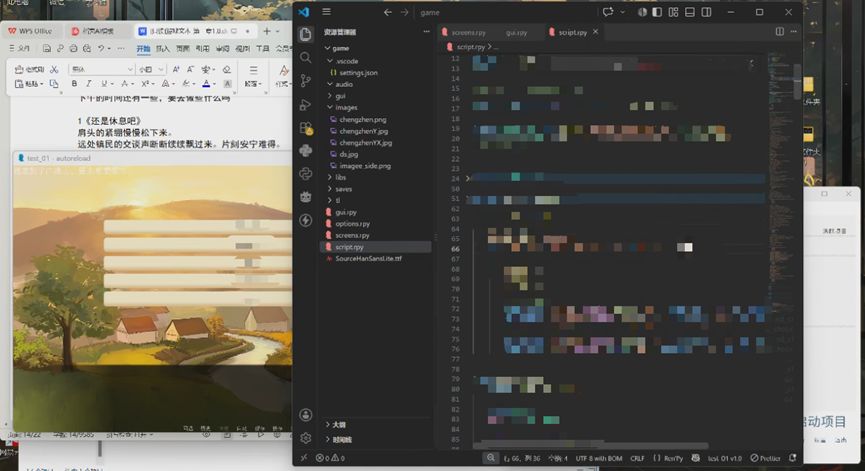Switch to the gui.rpy editor tab

pyautogui.click(x=516, y=33)
